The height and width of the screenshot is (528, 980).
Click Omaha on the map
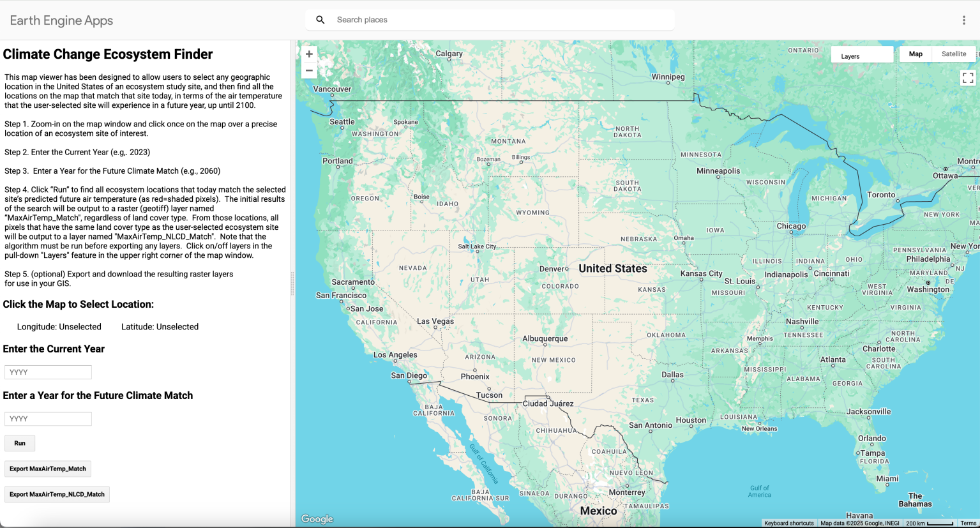click(x=684, y=238)
